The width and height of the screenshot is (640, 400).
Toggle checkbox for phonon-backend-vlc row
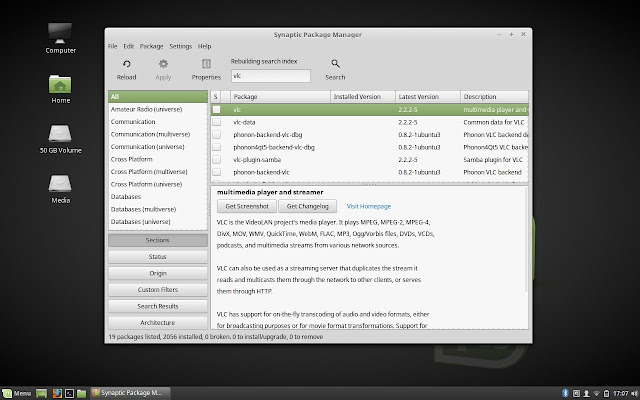pos(216,172)
